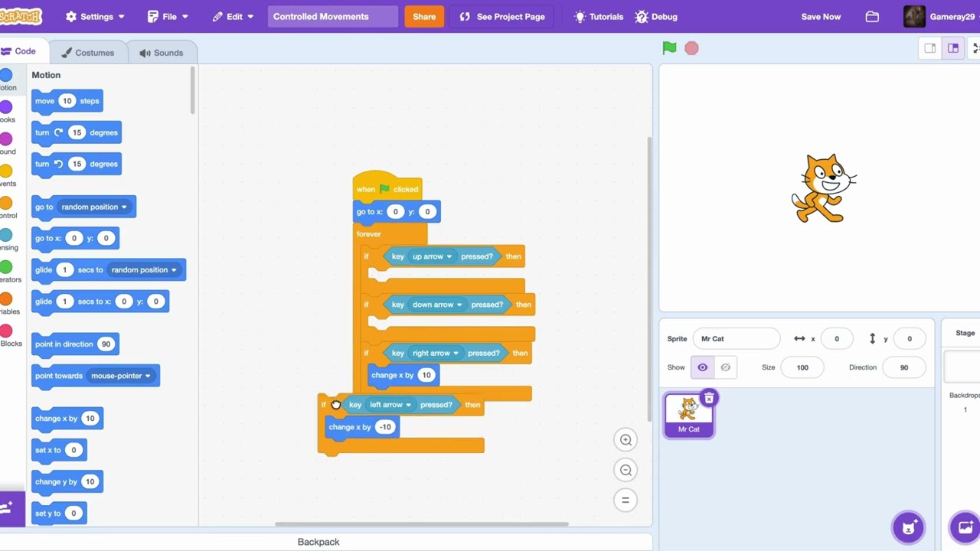Zoom out of the code workspace

[626, 471]
